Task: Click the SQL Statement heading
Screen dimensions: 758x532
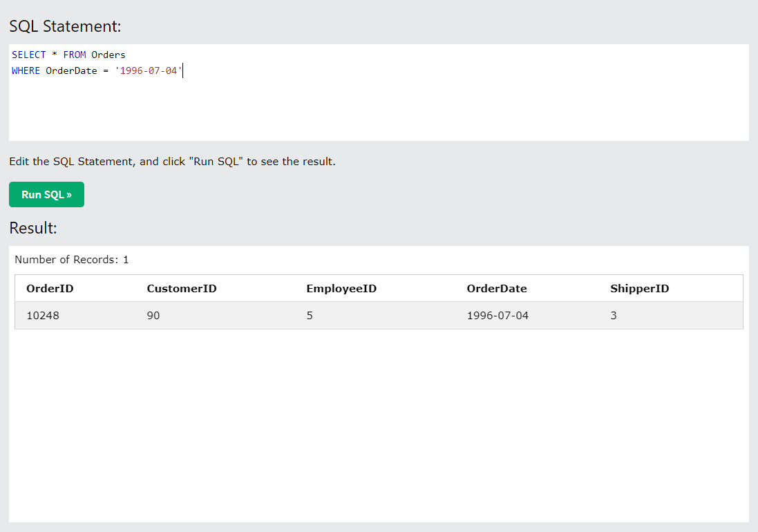Action: tap(65, 26)
